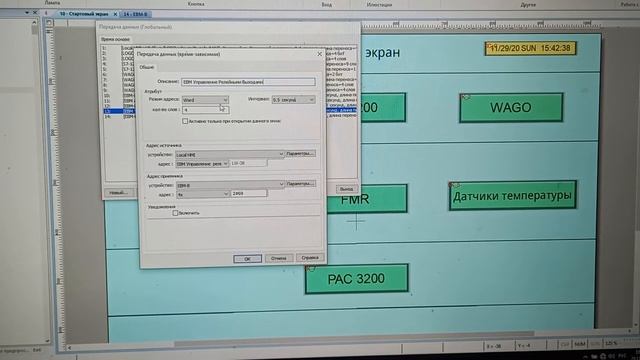Viewport: 640px width, 360px height.
Task: Click the 'Справка' help button
Action: (310, 258)
